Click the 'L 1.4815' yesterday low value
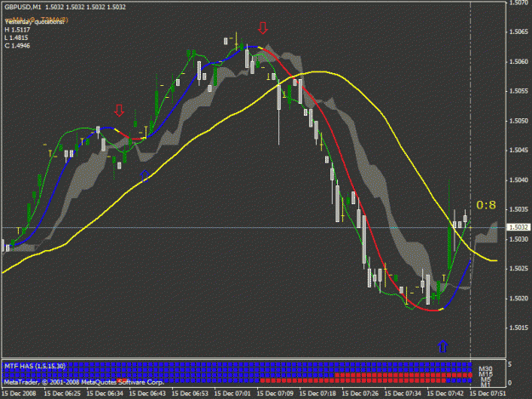The width and height of the screenshot is (532, 399). pyautogui.click(x=16, y=37)
